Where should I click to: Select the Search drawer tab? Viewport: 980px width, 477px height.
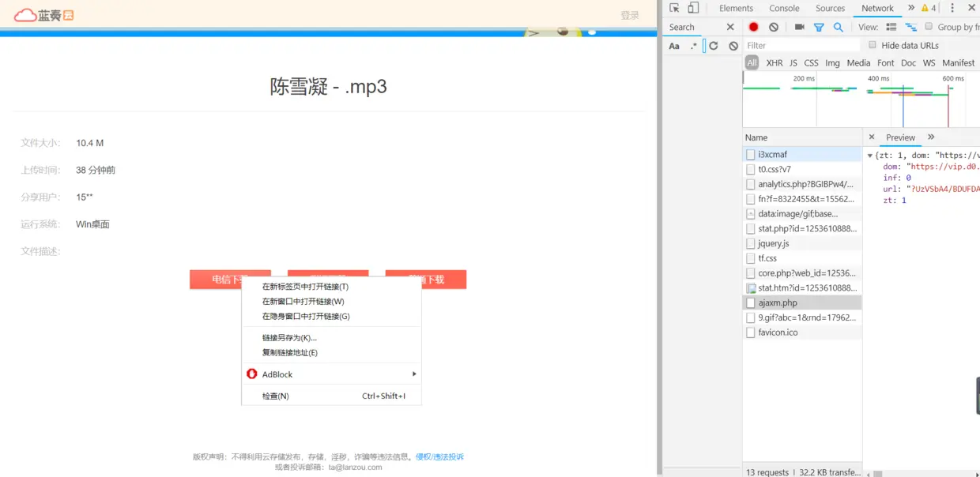pyautogui.click(x=681, y=27)
